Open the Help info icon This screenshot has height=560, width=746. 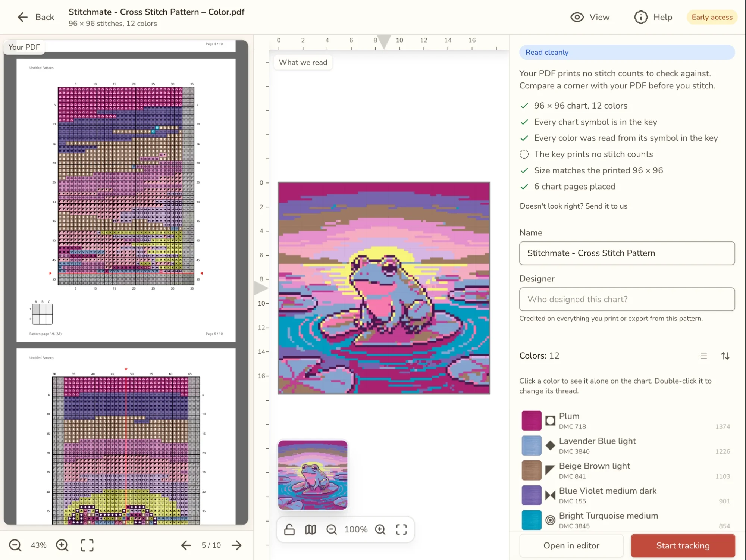[x=653, y=17]
